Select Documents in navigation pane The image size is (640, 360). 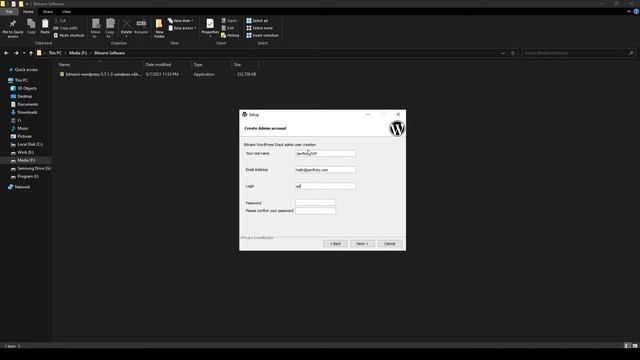click(28, 104)
